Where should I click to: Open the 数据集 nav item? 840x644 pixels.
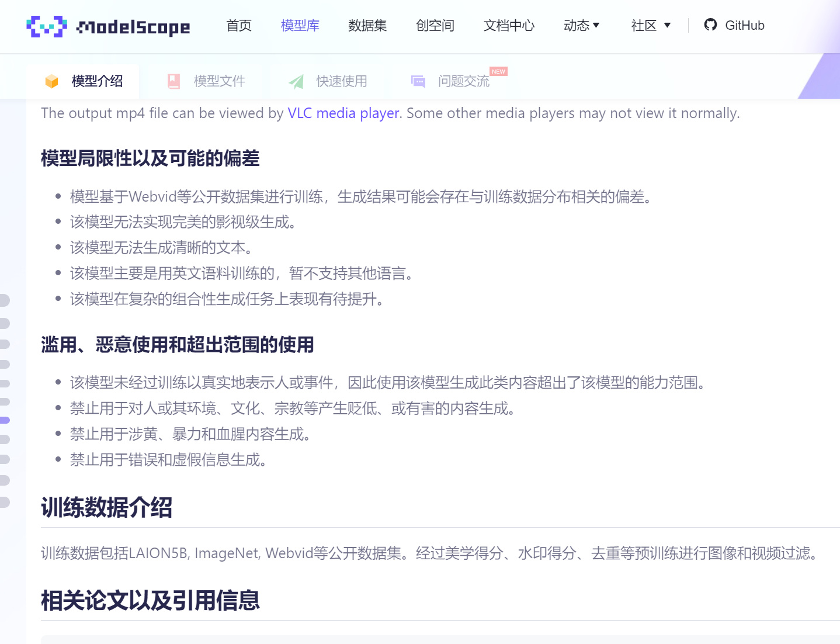pyautogui.click(x=367, y=25)
